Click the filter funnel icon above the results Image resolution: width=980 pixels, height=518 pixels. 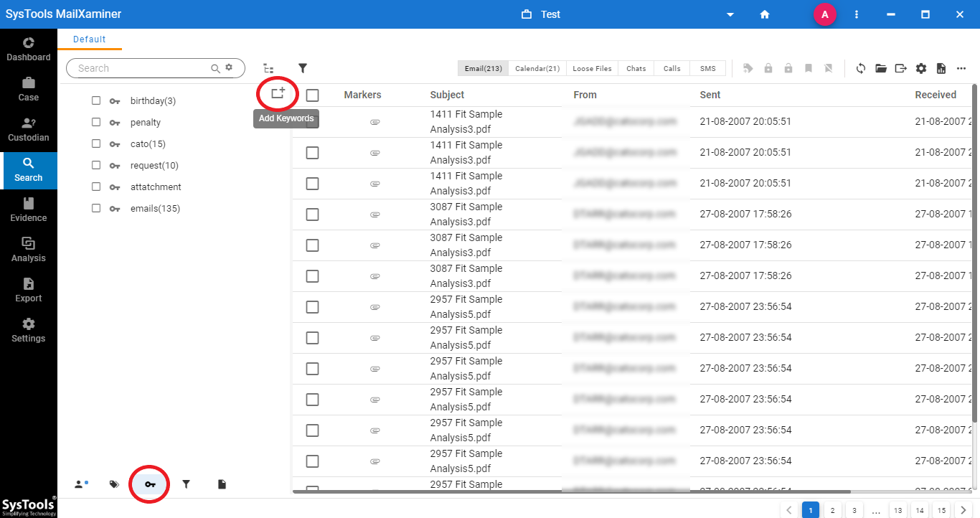click(302, 68)
